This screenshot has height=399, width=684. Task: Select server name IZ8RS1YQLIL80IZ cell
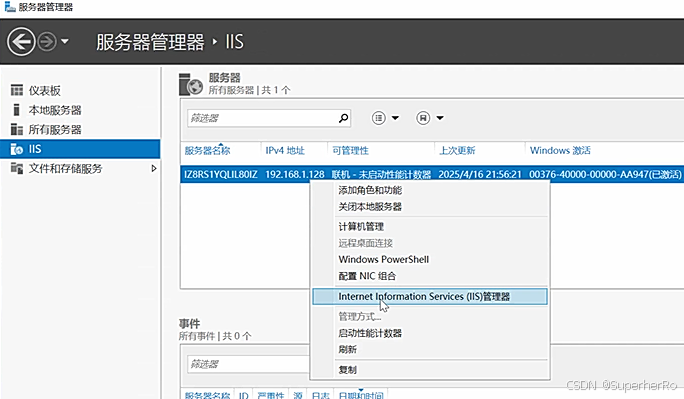[x=221, y=174]
